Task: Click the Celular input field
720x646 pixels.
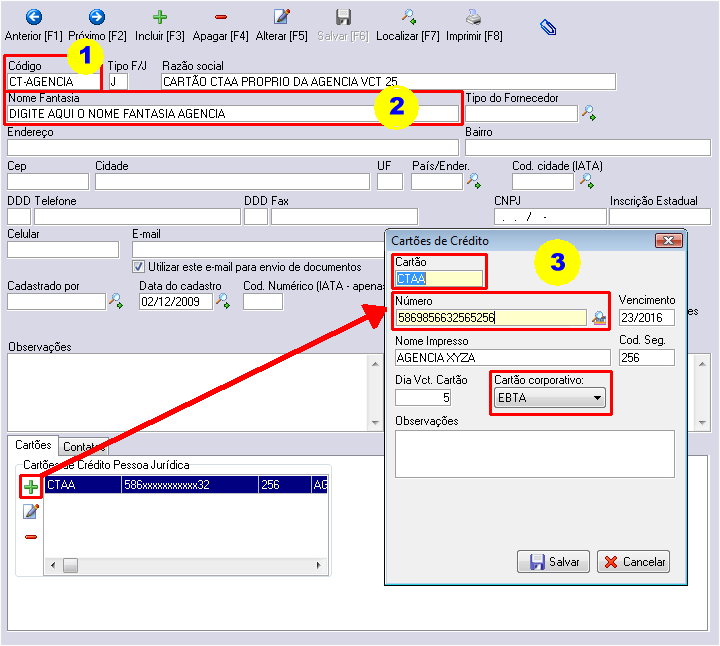Action: (63, 250)
